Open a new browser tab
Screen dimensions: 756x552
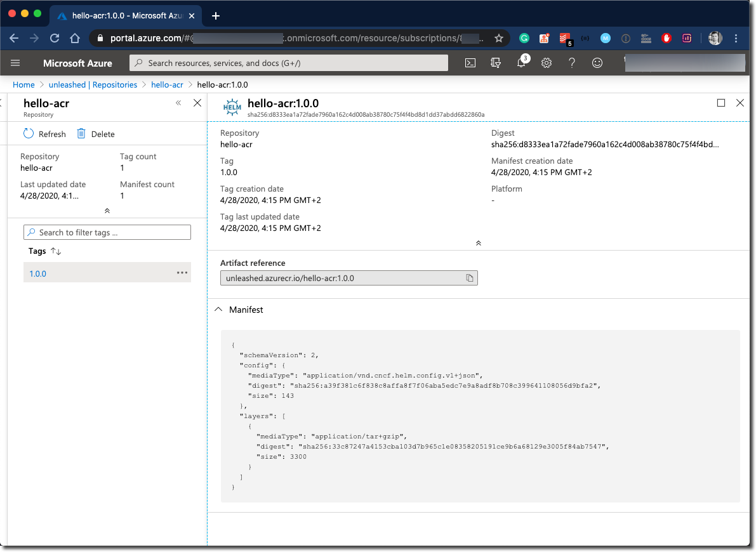(216, 16)
